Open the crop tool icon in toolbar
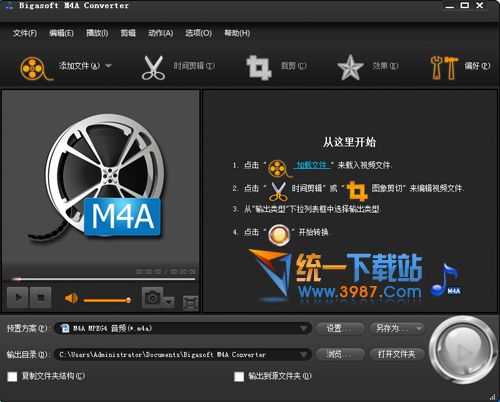This screenshot has height=402, width=500. point(259,68)
